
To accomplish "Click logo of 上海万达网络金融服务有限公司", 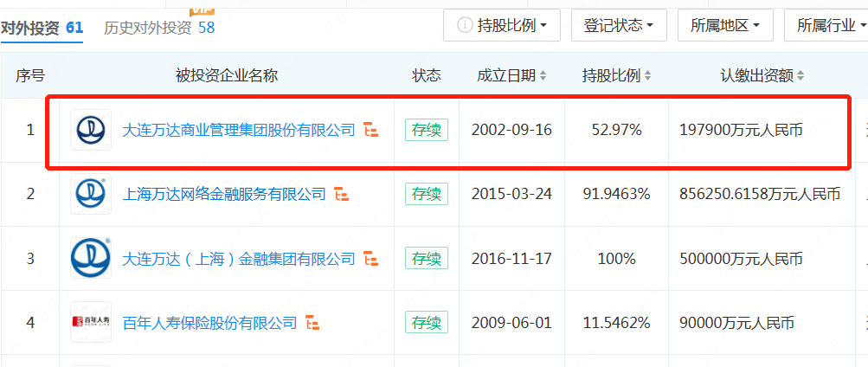I will (91, 194).
